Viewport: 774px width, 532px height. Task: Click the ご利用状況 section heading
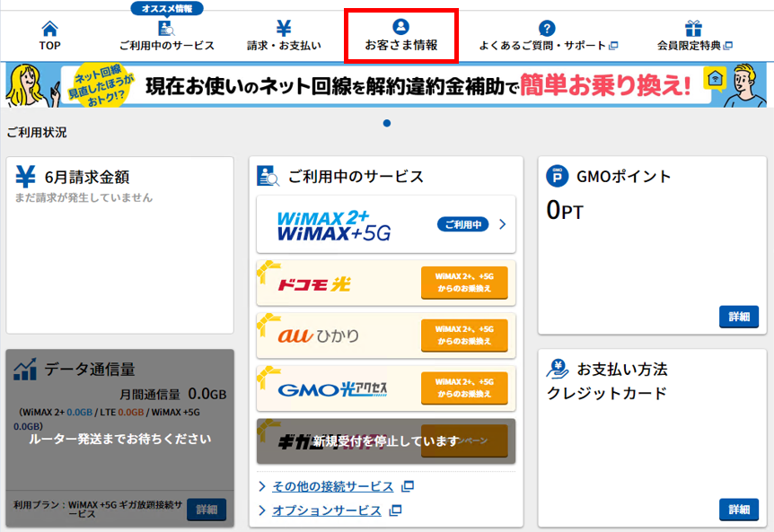37,132
